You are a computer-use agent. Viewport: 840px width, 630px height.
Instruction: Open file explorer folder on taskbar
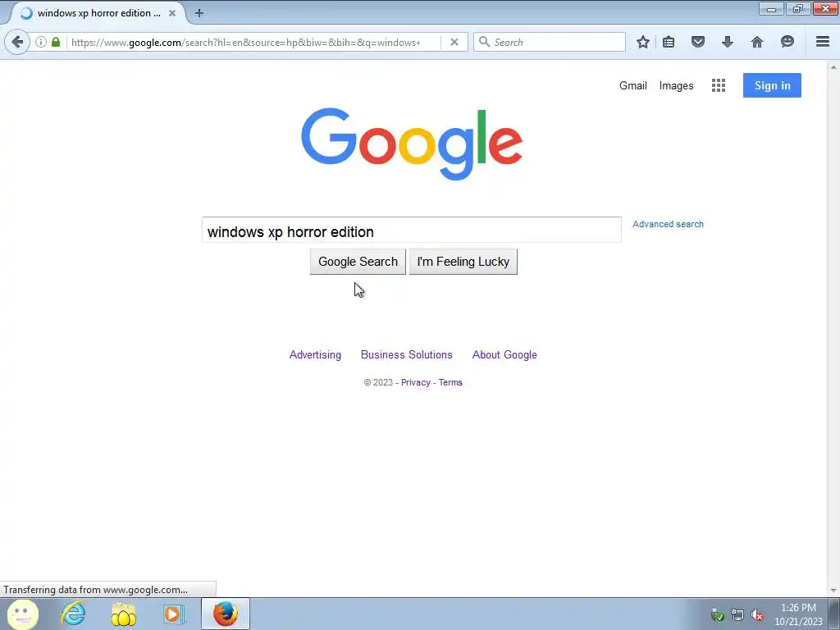(124, 614)
